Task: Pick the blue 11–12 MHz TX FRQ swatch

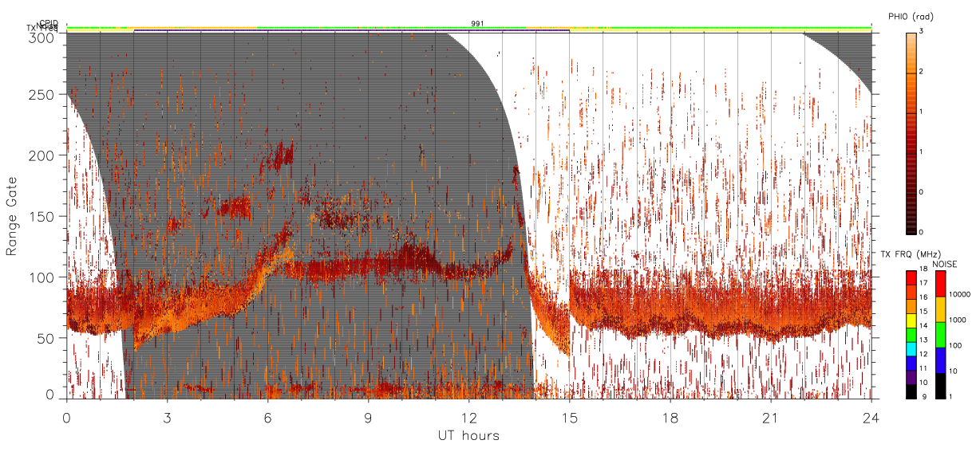Action: (x=912, y=364)
